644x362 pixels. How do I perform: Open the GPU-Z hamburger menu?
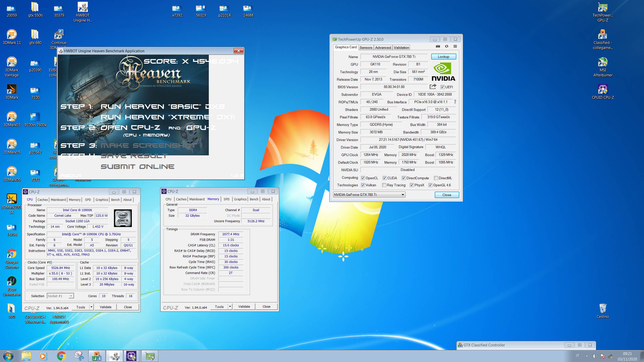coord(455,47)
